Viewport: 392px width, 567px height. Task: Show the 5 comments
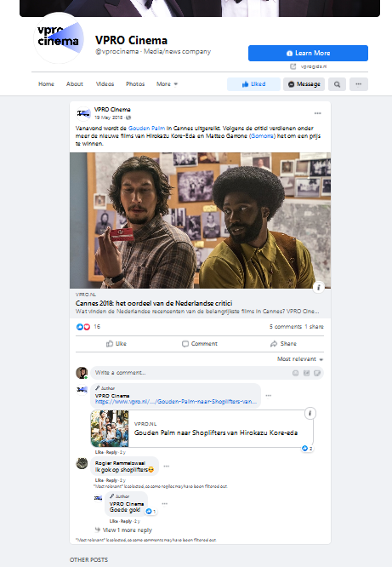[286, 327]
